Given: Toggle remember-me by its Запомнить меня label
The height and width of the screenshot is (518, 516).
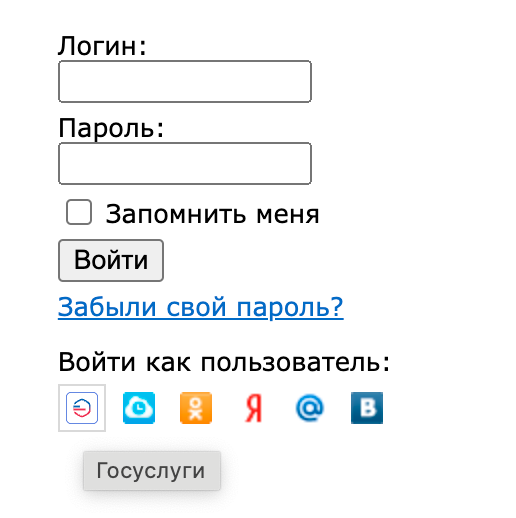Looking at the screenshot, I should click(212, 214).
